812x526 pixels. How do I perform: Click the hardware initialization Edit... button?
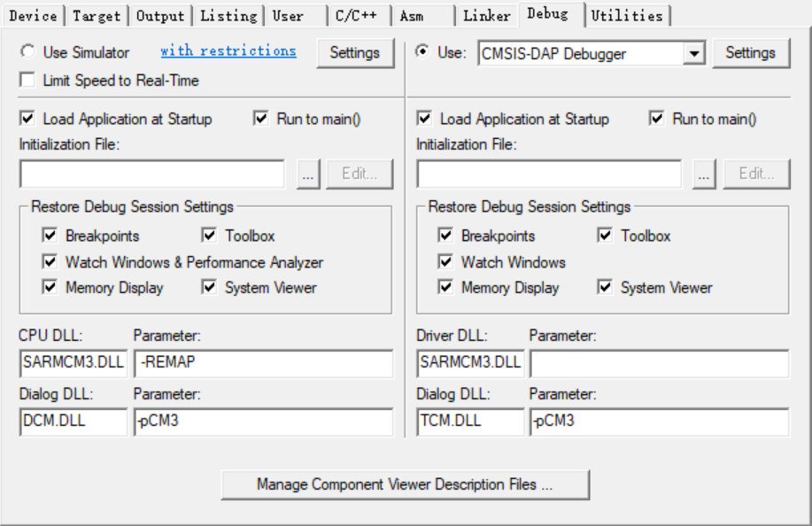click(756, 174)
